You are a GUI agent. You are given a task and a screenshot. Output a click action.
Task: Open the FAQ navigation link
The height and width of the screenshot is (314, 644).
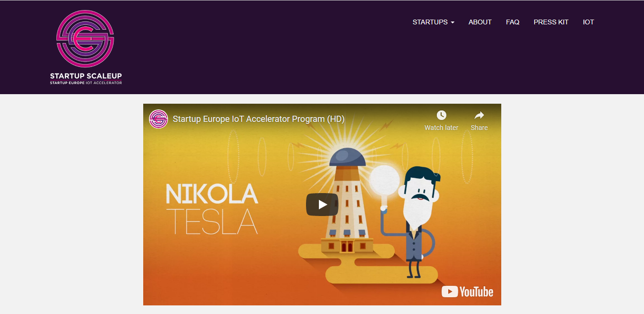513,22
